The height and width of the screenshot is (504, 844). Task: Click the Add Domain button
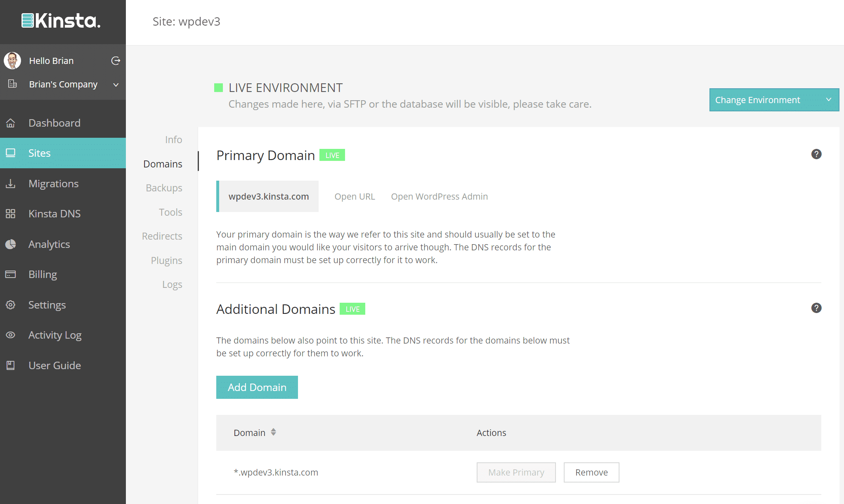257,387
